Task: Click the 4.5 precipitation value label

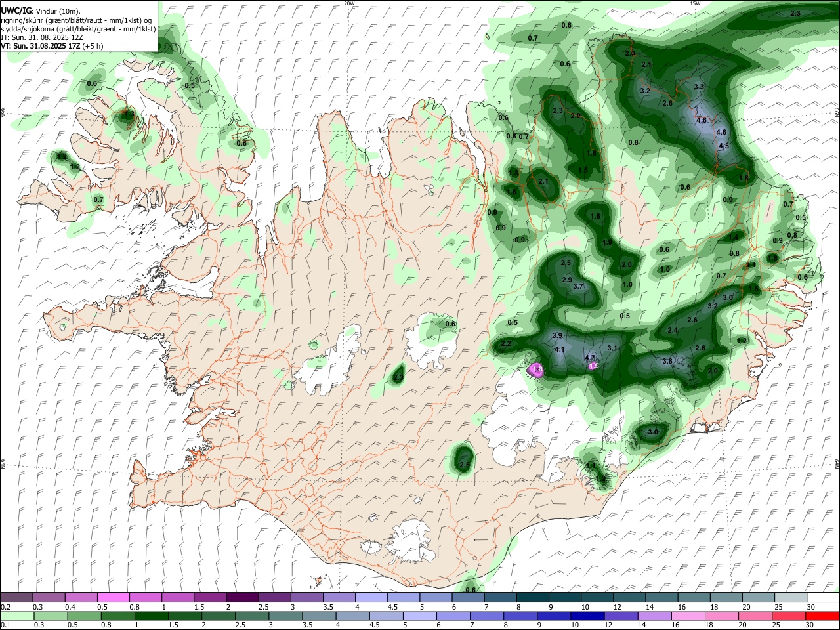Action: [724, 146]
